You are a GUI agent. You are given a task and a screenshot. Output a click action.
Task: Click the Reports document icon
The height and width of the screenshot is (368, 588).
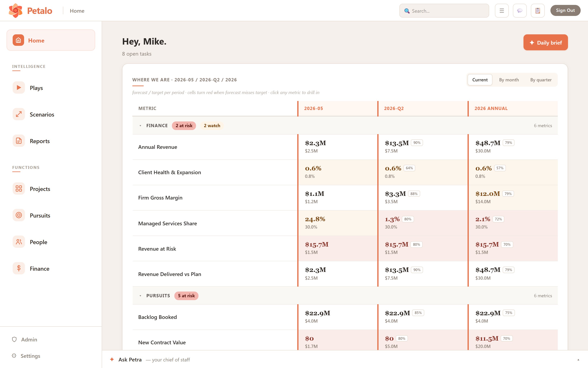click(19, 141)
